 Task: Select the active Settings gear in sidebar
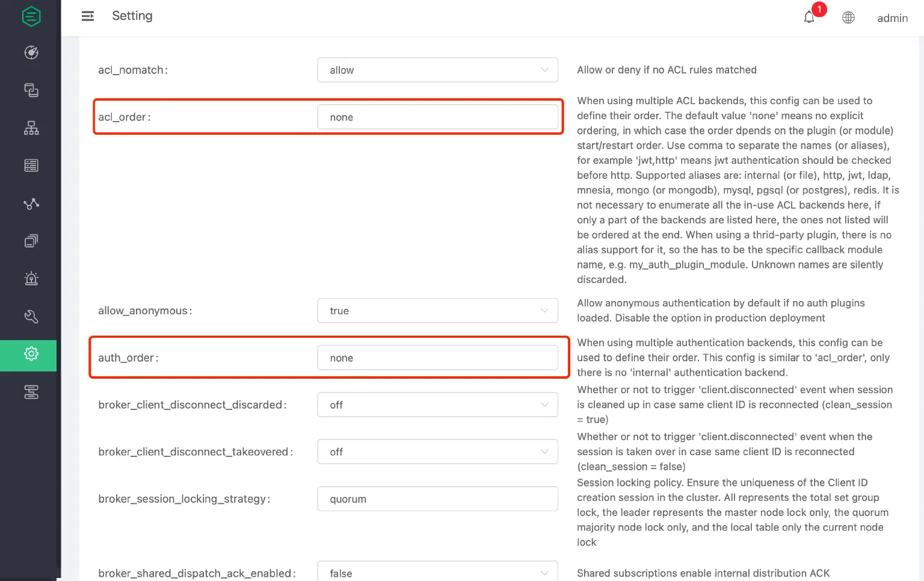click(x=31, y=354)
